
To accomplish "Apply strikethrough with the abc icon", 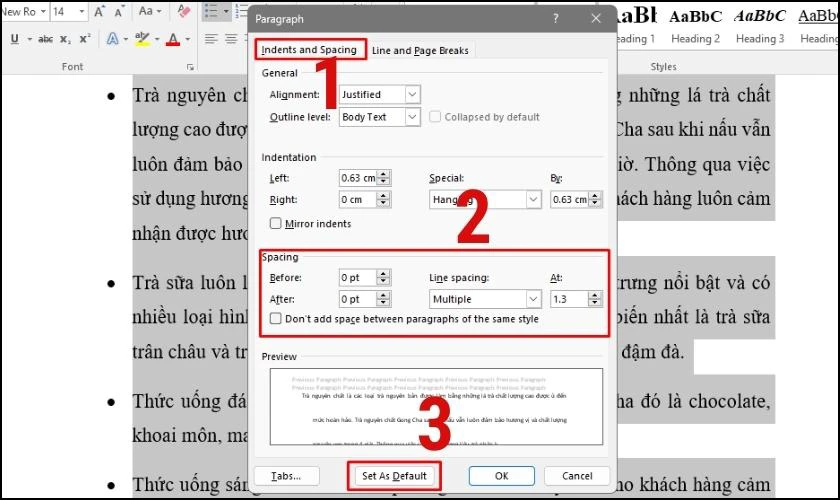I will [x=46, y=39].
